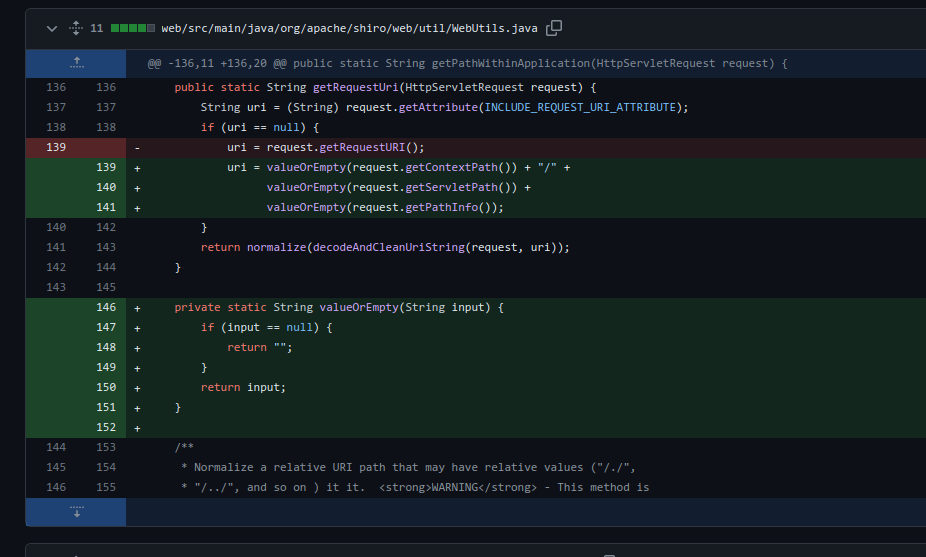Click the 'if (uri == null)' line
The image size is (926, 557).
point(260,128)
